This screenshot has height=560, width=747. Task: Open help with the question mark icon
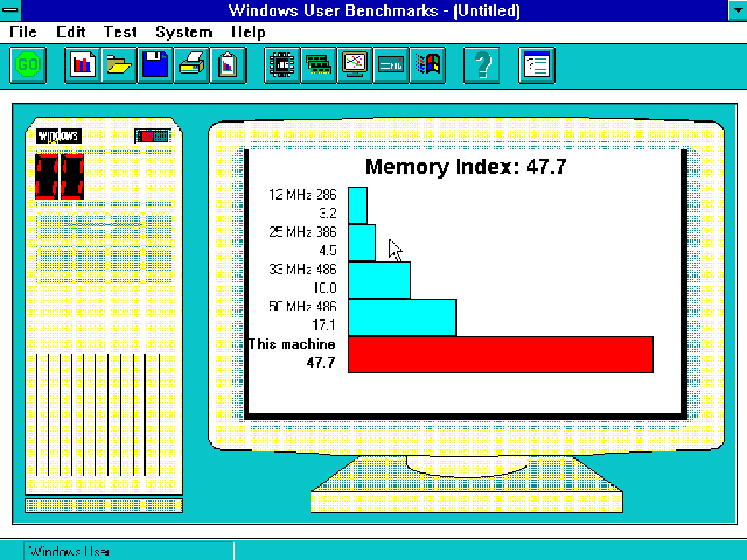tap(481, 65)
